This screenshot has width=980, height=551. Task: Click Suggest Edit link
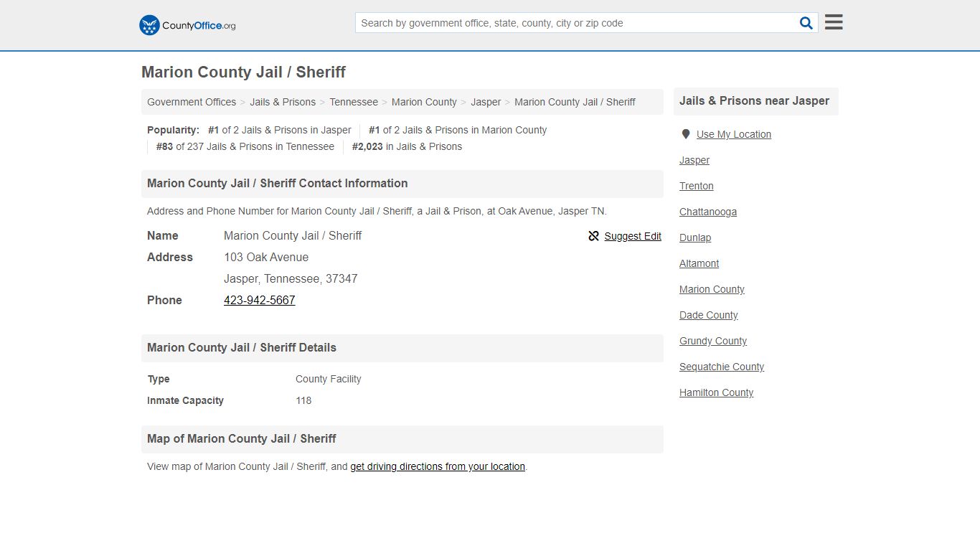coord(633,236)
